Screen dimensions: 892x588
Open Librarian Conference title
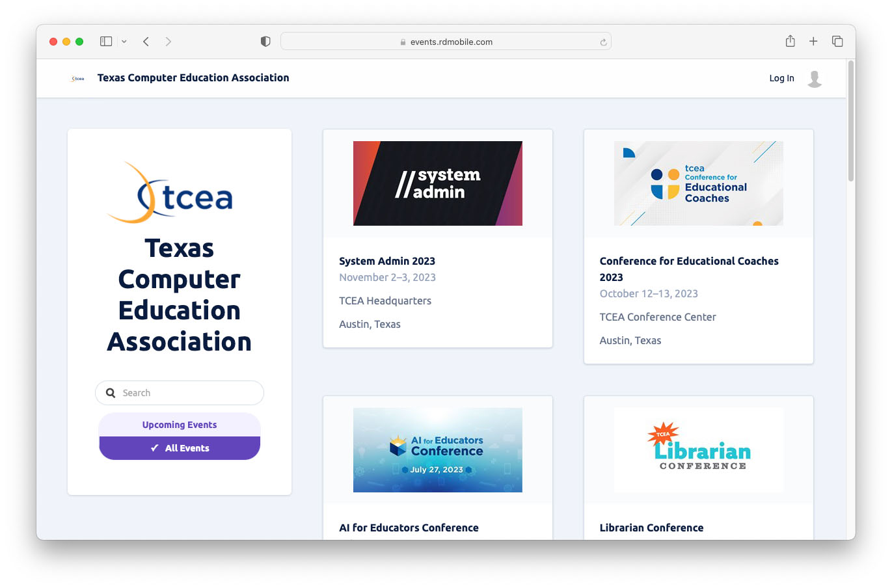(x=651, y=528)
